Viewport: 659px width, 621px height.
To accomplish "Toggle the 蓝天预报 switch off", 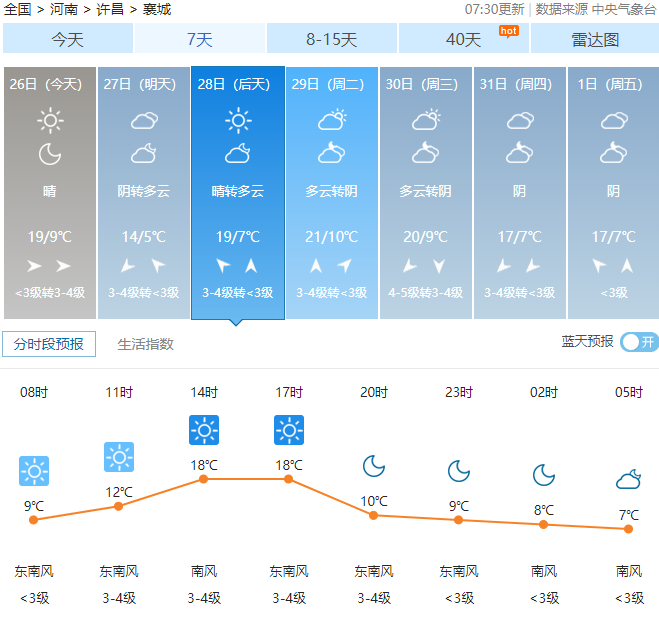I will [639, 342].
